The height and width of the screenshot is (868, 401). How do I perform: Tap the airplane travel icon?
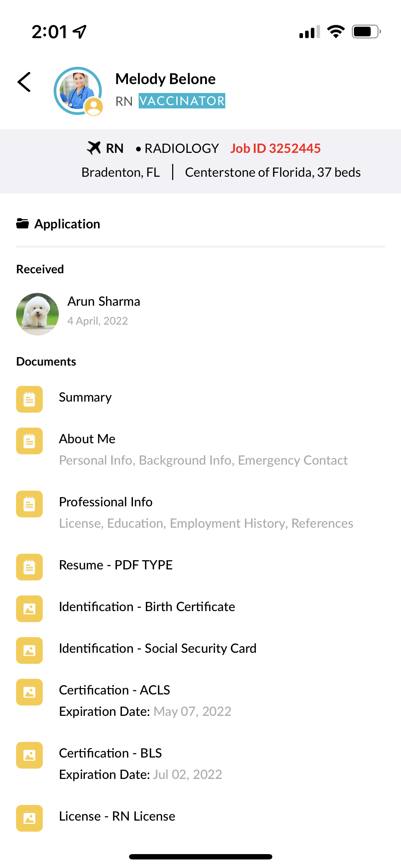(94, 148)
